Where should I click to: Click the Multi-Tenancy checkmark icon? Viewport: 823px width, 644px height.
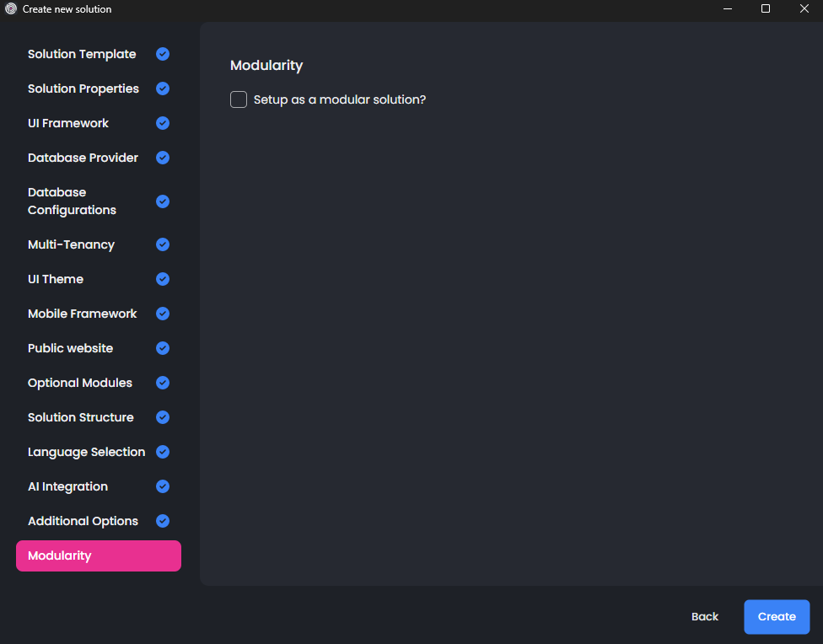point(163,244)
